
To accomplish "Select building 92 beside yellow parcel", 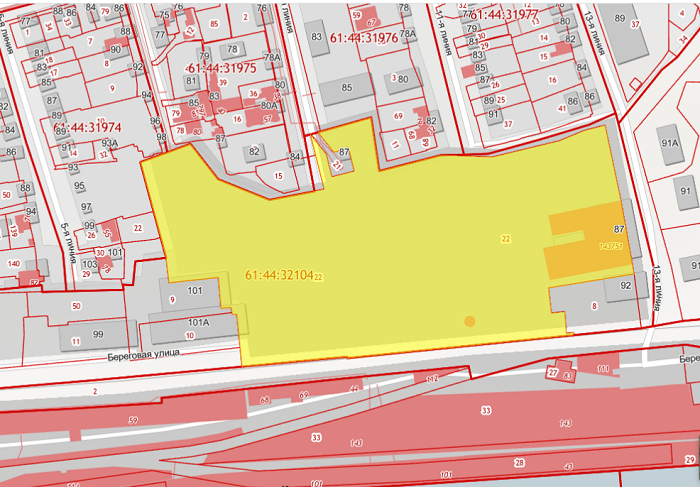I will pos(626,286).
